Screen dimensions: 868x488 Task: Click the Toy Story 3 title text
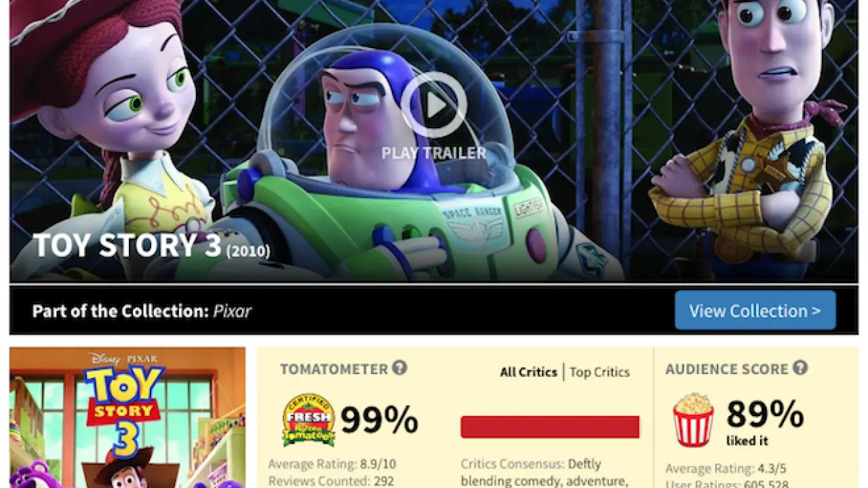(x=127, y=245)
